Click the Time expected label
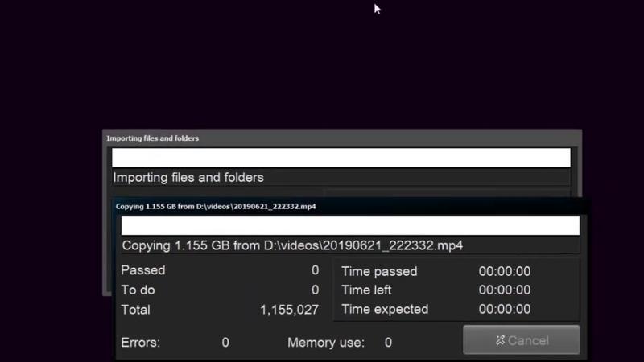Viewport: 644px width, 362px height. click(385, 309)
